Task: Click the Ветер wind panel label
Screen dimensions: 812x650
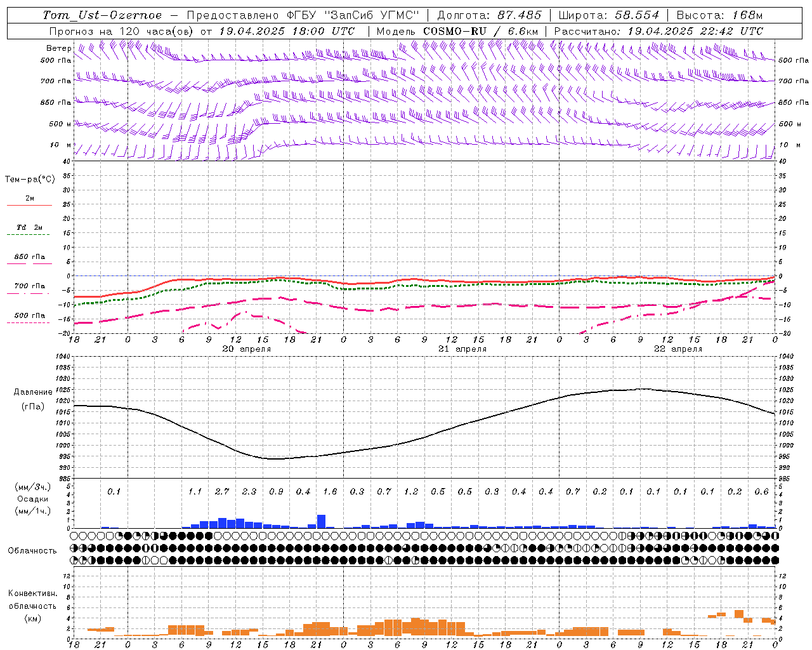Action: [x=58, y=48]
